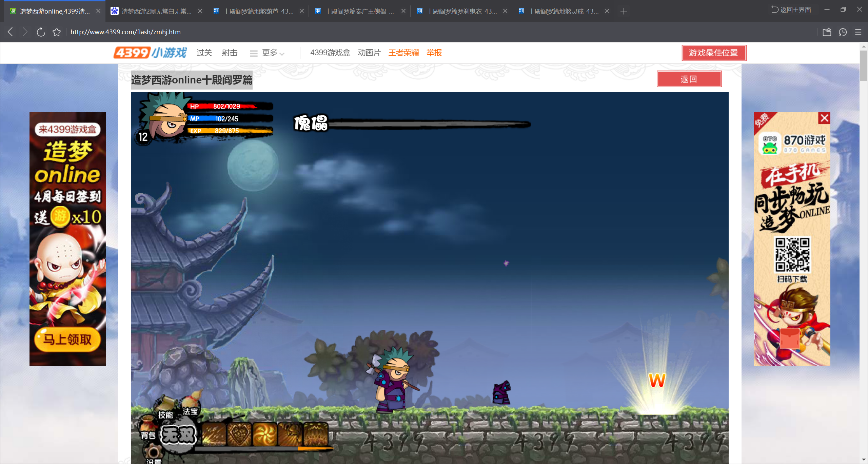Close the 造梦西游online,4399 active tab
The width and height of the screenshot is (868, 464).
point(98,11)
